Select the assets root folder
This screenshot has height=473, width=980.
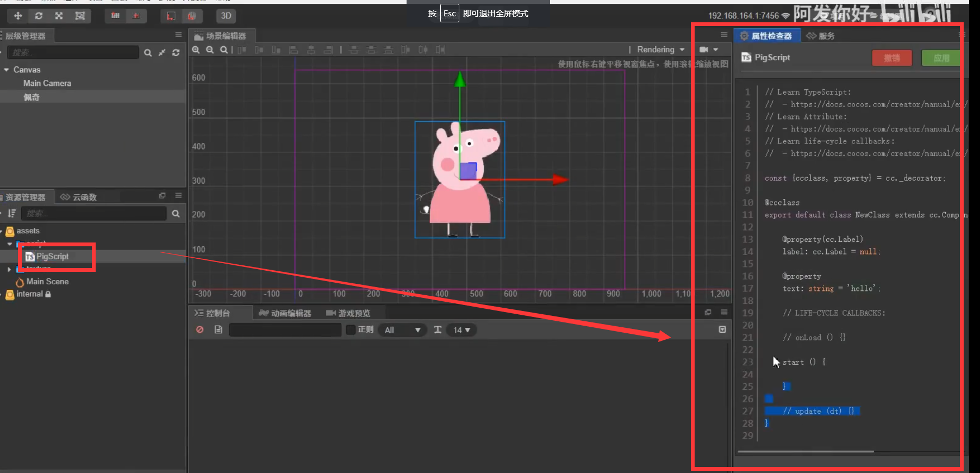point(28,231)
